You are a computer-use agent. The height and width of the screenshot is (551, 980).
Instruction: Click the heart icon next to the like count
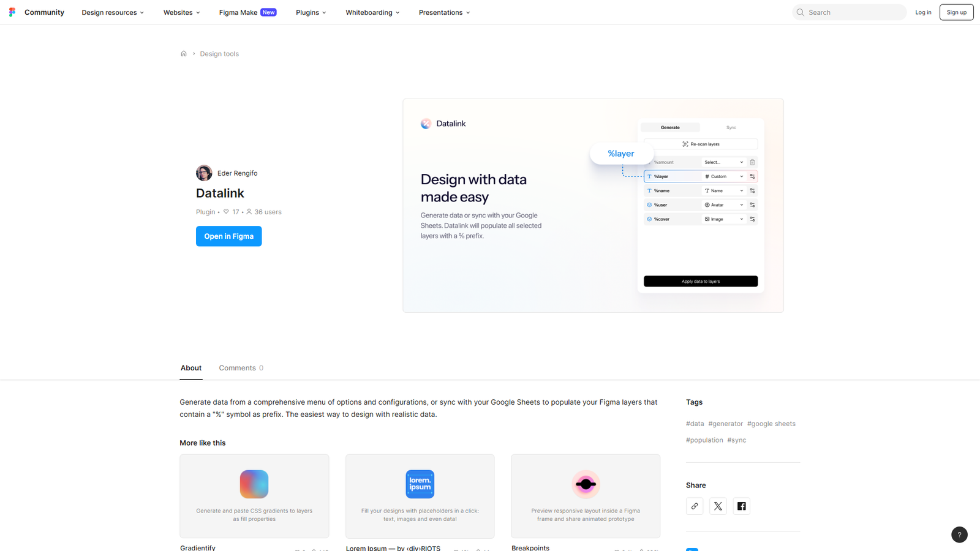click(x=226, y=211)
